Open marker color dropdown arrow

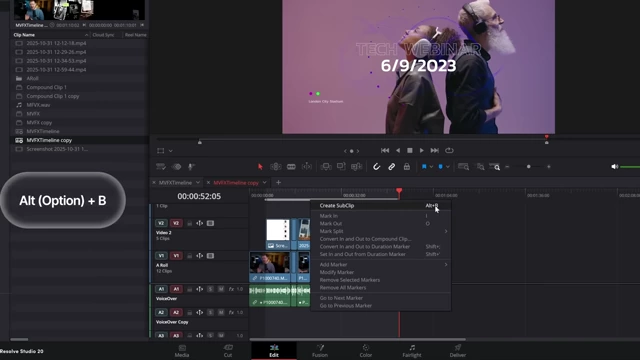(448, 167)
